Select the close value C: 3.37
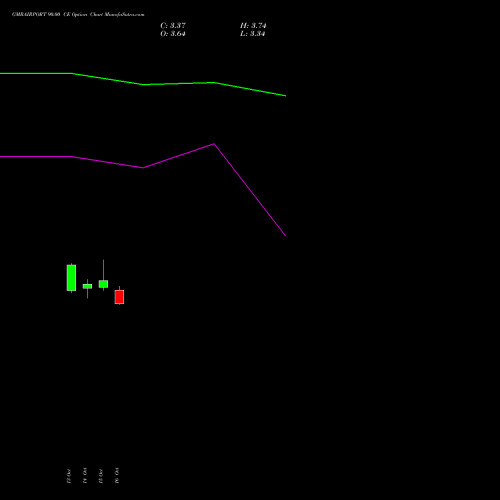The height and width of the screenshot is (500, 500). click(x=173, y=26)
